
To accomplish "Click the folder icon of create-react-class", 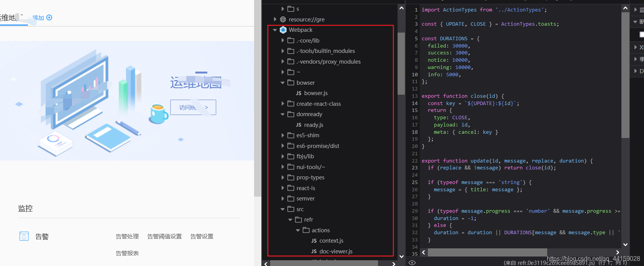I will [x=291, y=103].
